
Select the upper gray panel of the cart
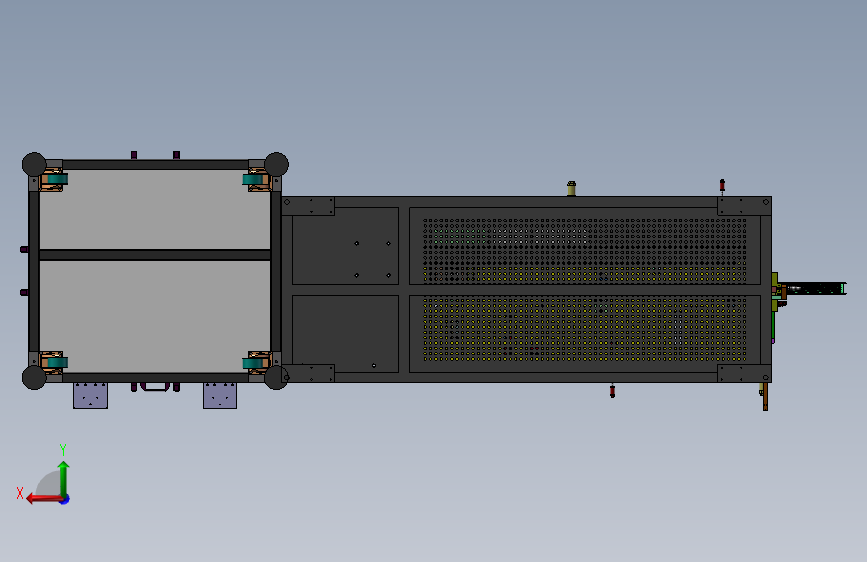[x=155, y=209]
